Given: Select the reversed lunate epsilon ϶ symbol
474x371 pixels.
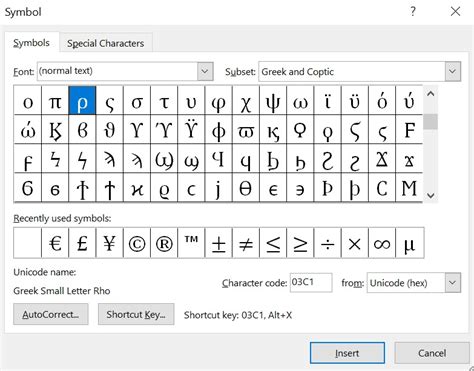Looking at the screenshot, I should coord(300,188).
